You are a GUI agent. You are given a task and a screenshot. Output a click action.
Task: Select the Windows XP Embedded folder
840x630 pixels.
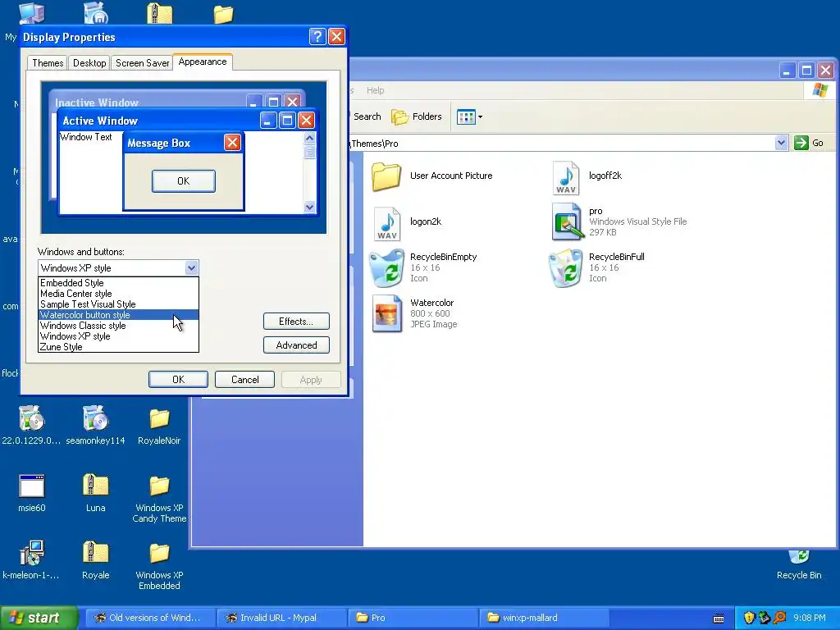(159, 554)
